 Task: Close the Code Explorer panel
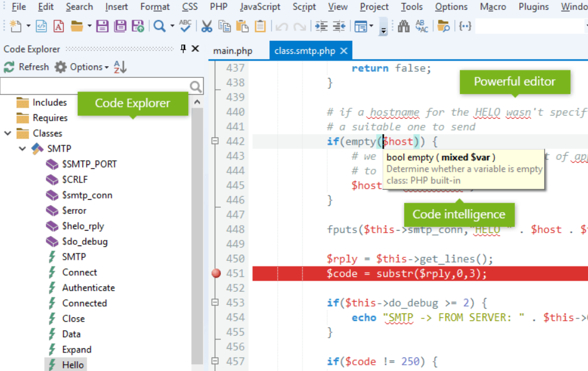pyautogui.click(x=196, y=49)
